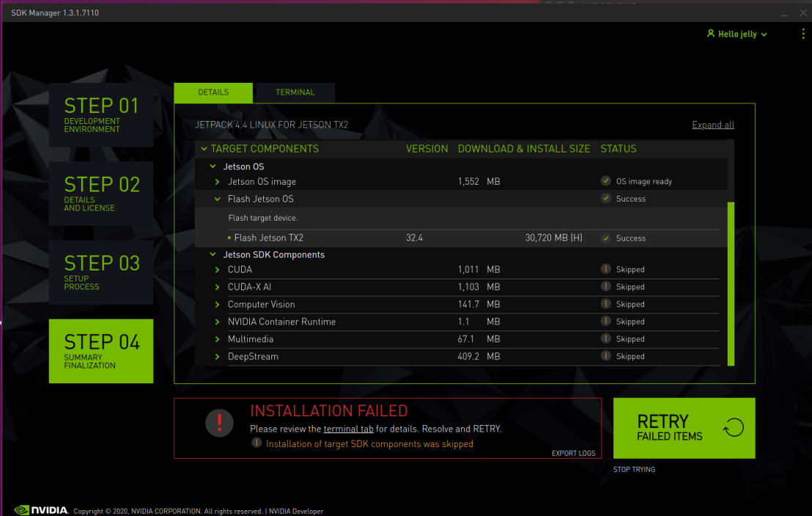Click the red error exclamation icon

[x=219, y=423]
